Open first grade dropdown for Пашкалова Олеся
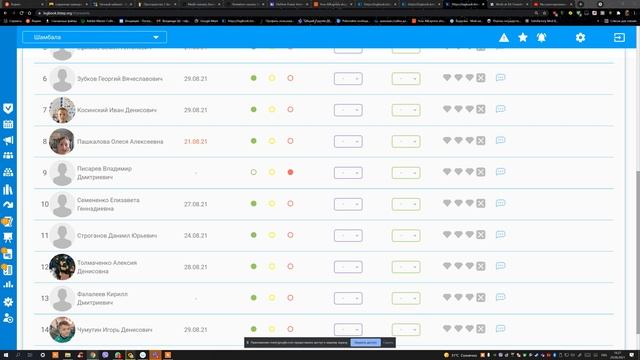Image resolution: width=640 pixels, height=360 pixels. point(348,141)
